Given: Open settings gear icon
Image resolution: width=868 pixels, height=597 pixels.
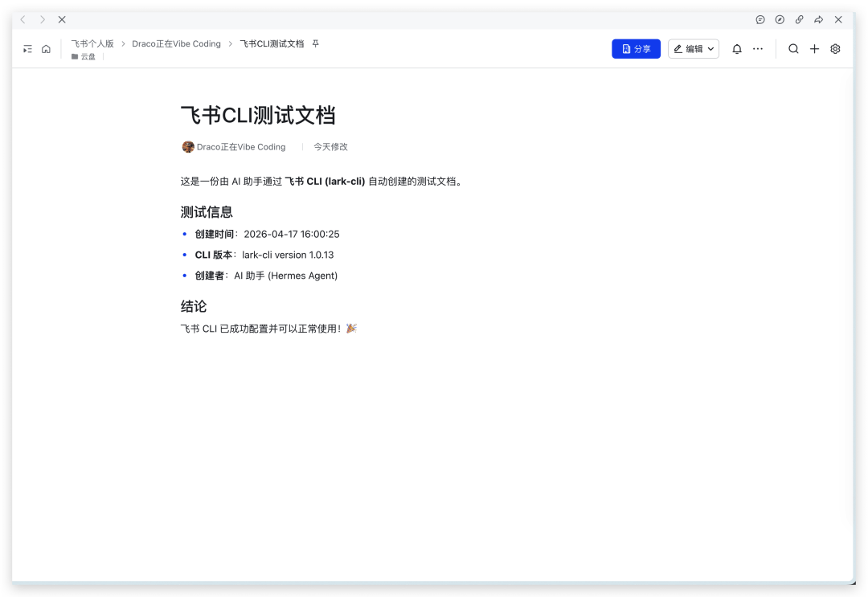Looking at the screenshot, I should 835,49.
